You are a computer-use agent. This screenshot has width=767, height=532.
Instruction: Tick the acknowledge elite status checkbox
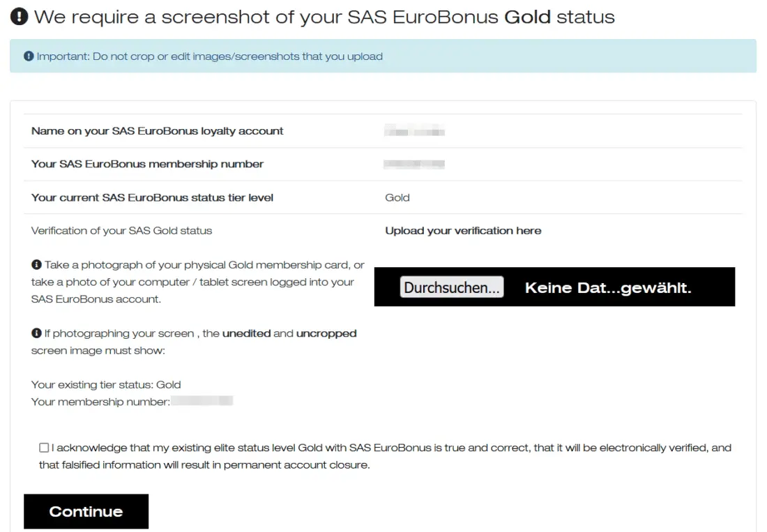(x=44, y=448)
